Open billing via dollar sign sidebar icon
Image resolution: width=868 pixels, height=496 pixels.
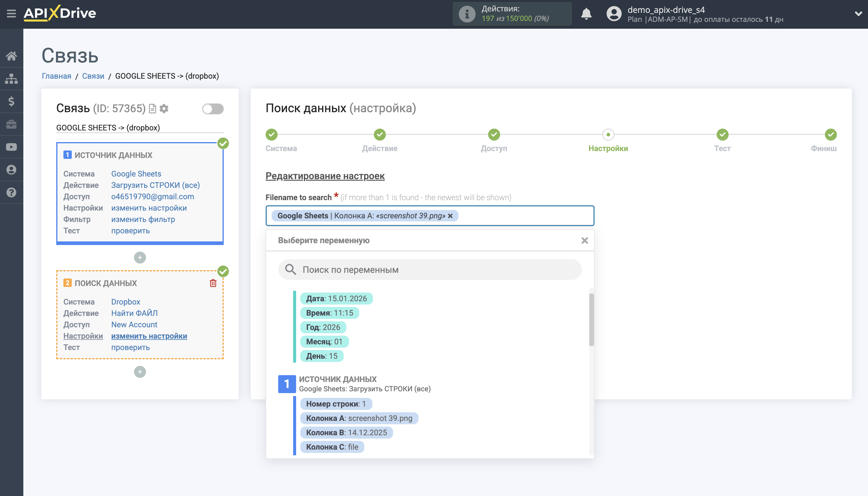pyautogui.click(x=11, y=101)
